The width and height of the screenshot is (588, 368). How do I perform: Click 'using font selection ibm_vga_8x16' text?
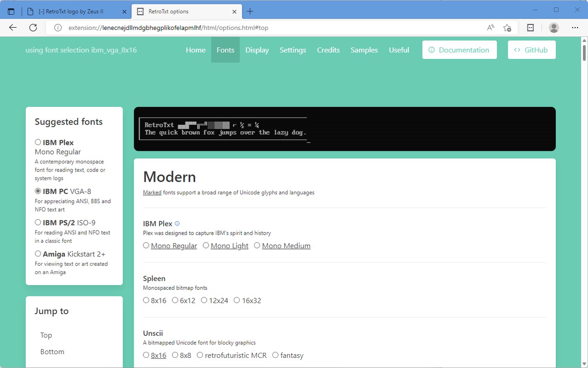(81, 50)
